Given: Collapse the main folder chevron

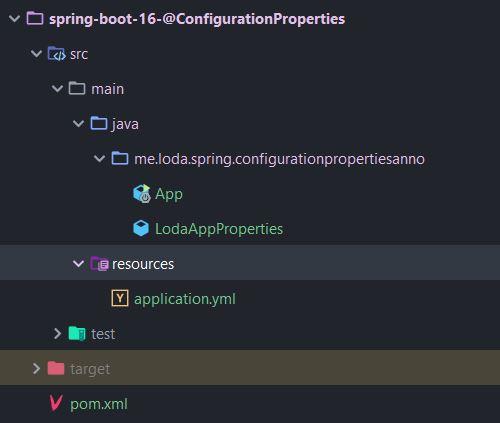Looking at the screenshot, I should (57, 89).
